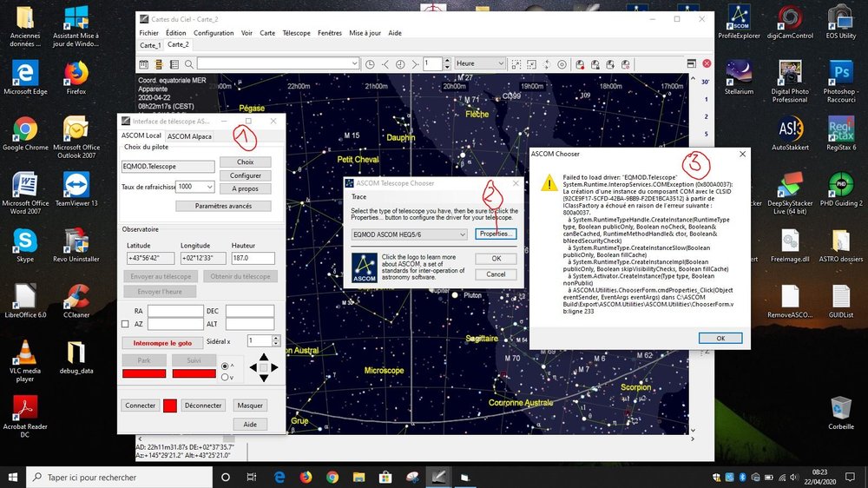Click the round target icon in toolbar
The image size is (868, 488).
(x=562, y=64)
